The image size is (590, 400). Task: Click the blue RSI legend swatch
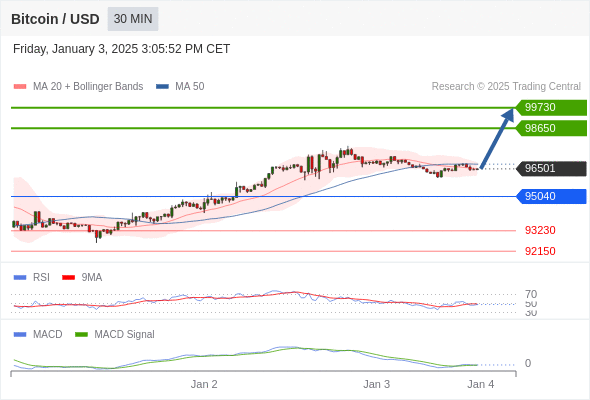[x=20, y=278]
